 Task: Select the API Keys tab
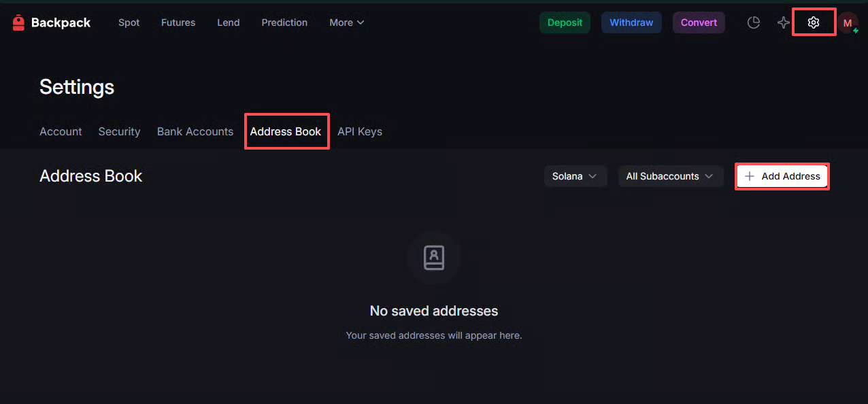(360, 131)
